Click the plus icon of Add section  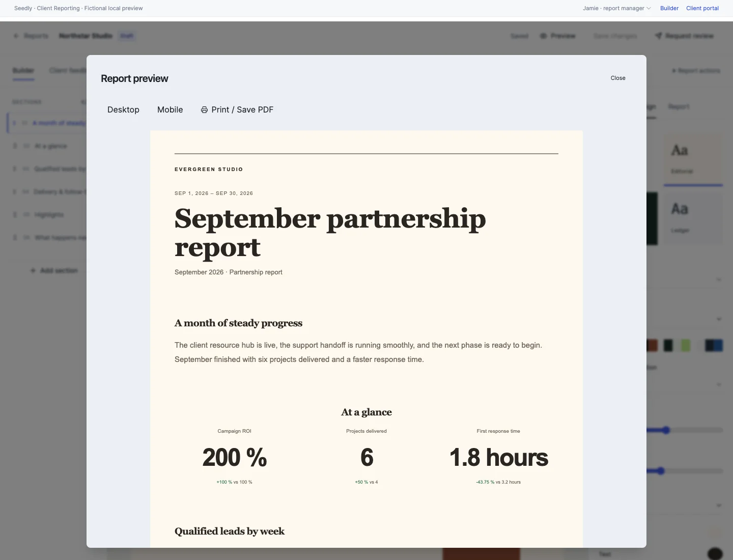33,271
